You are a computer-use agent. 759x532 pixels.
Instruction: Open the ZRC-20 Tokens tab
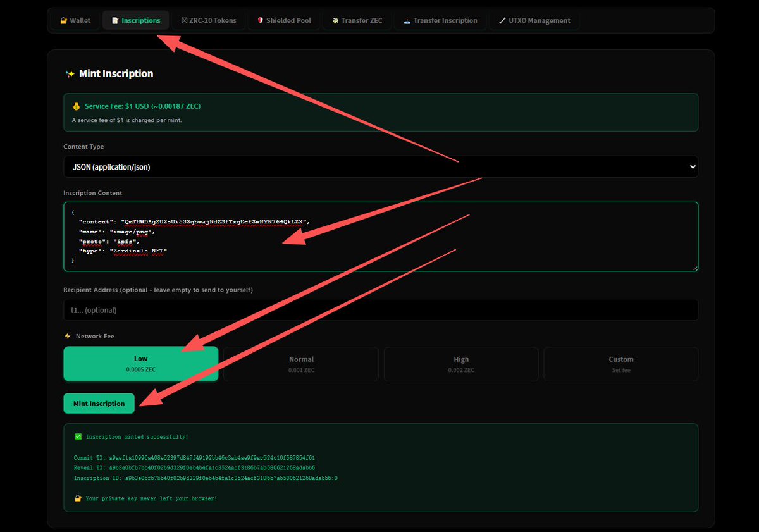click(209, 20)
